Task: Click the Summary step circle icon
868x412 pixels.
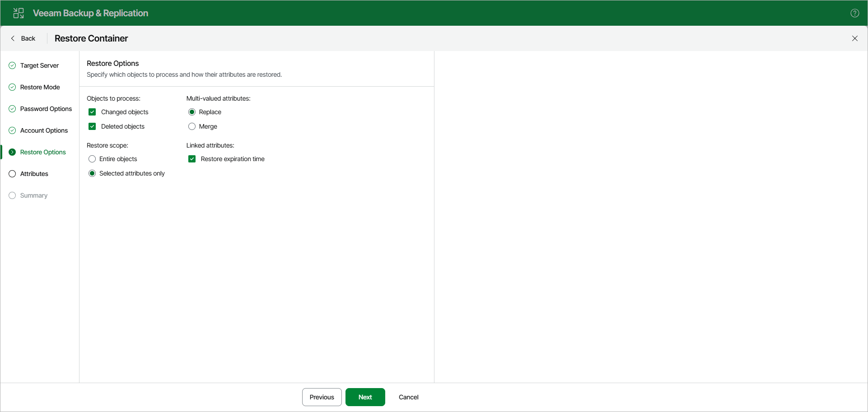Action: tap(12, 195)
